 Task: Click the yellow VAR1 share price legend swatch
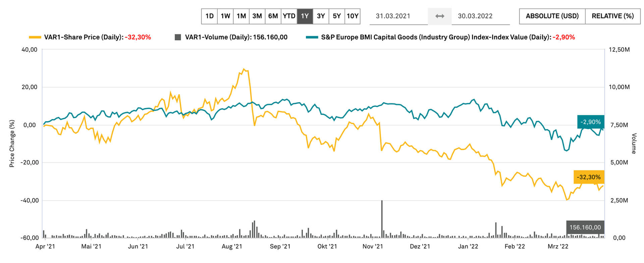point(35,37)
